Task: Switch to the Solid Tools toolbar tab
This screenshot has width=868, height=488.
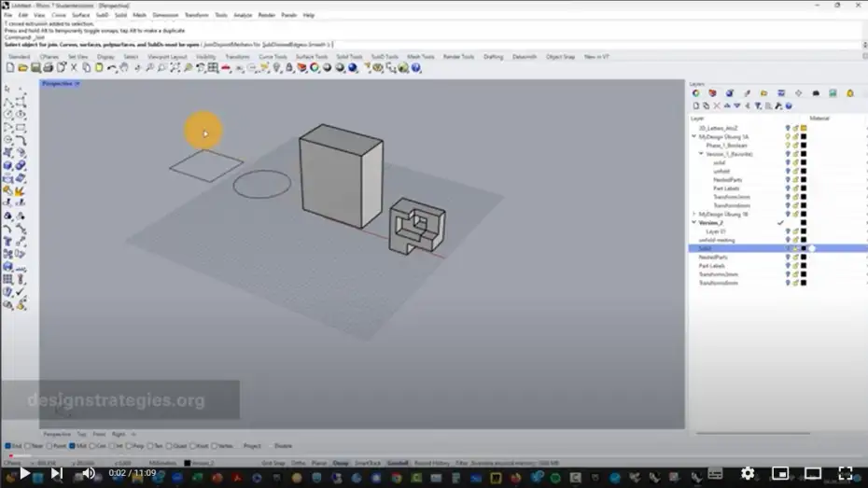Action: pos(349,56)
